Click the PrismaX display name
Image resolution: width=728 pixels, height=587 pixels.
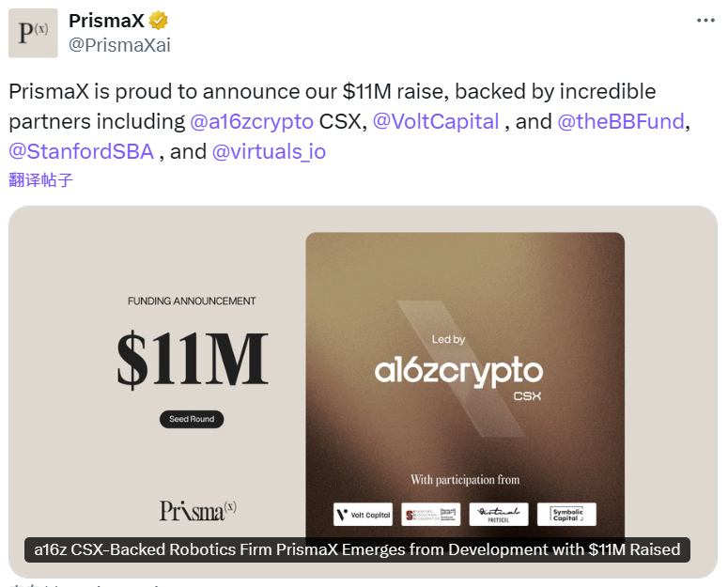(106, 21)
